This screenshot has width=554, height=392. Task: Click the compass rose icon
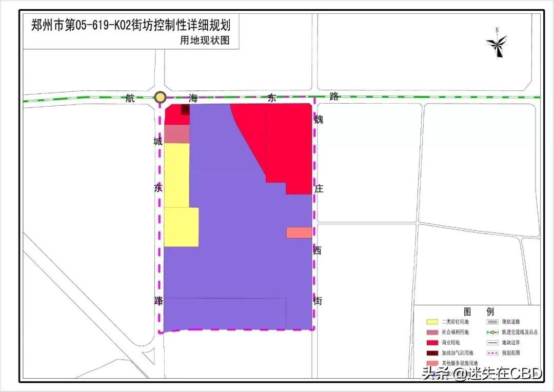496,45
